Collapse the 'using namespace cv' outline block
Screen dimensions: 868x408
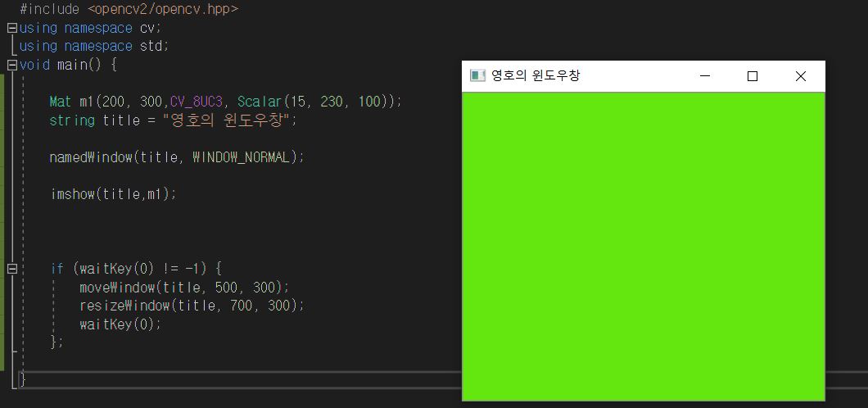(11, 28)
